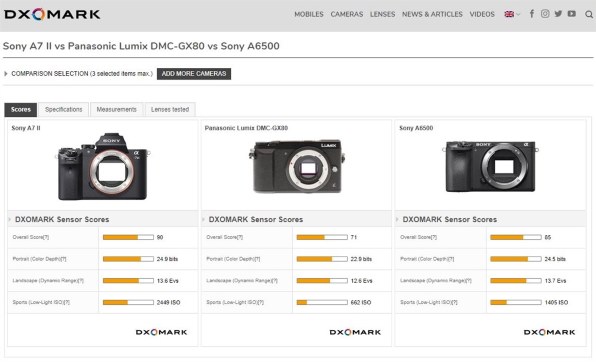This screenshot has height=362, width=596.
Task: Click the Sony A6500 low-light ISO score bar
Action: [x=516, y=302]
